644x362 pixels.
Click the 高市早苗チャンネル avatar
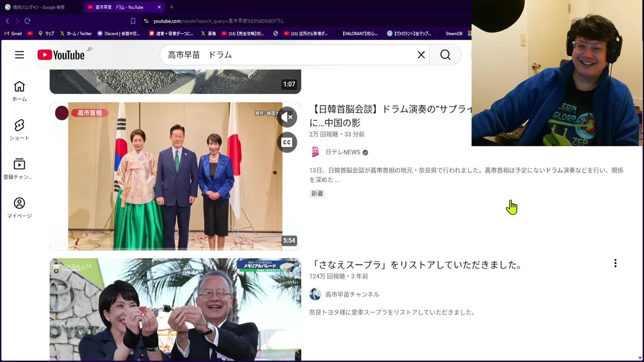pyautogui.click(x=315, y=294)
